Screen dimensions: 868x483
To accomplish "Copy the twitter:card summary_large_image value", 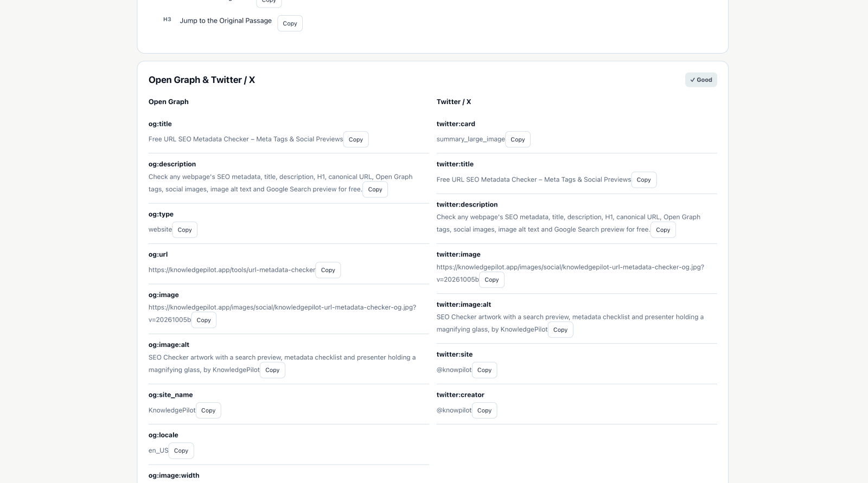I will click(x=518, y=139).
